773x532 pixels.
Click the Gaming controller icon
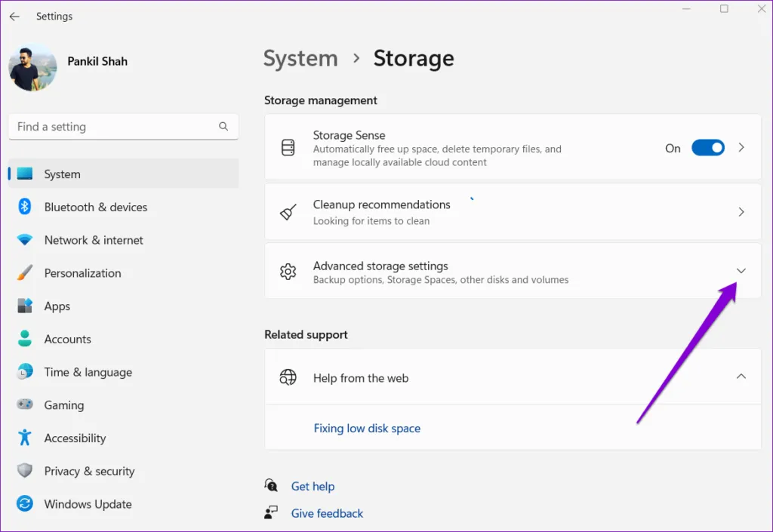pos(25,404)
